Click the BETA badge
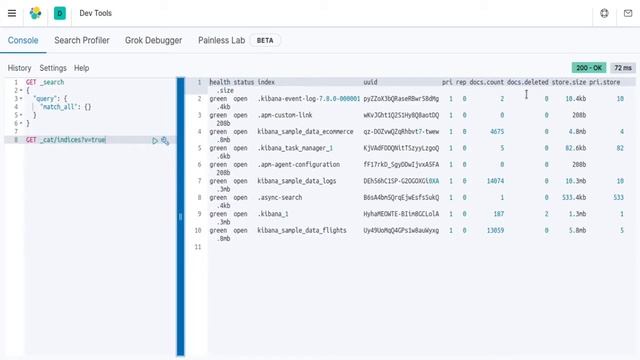 point(265,40)
